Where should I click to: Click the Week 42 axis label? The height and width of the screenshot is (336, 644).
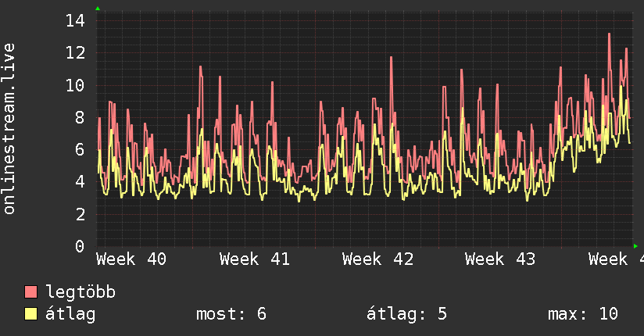[377, 259]
